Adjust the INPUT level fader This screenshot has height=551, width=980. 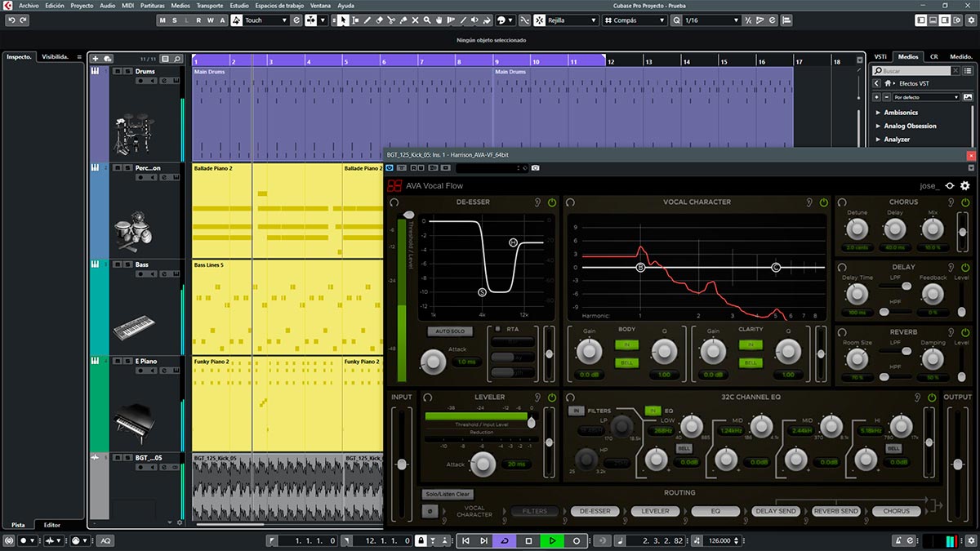[401, 464]
